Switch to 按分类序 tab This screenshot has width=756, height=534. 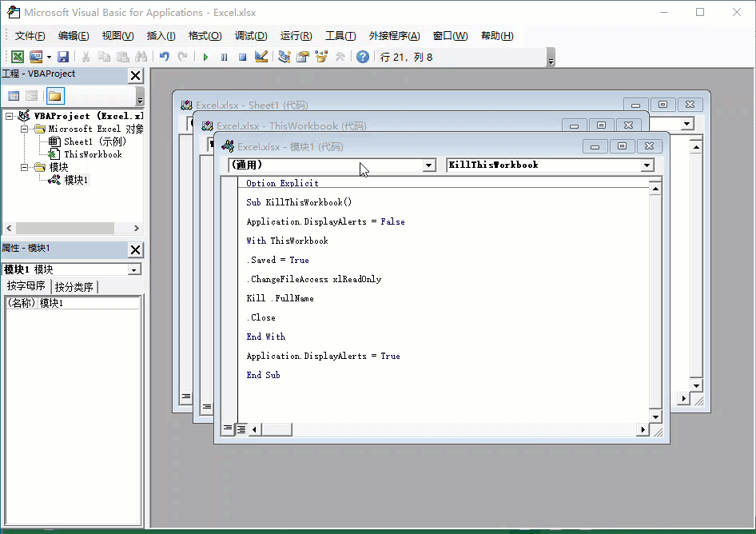pyautogui.click(x=74, y=287)
